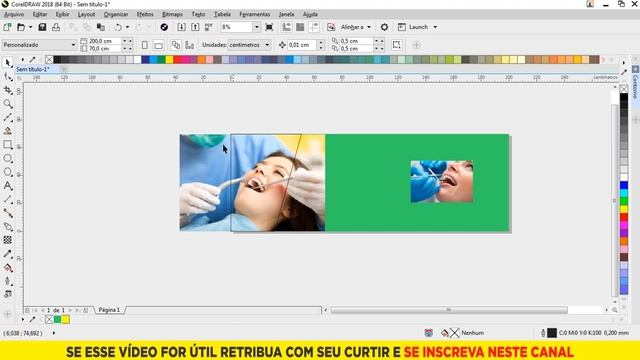This screenshot has height=360, width=640.
Task: Expand the color palette flyout arrow
Action: pos(23,60)
